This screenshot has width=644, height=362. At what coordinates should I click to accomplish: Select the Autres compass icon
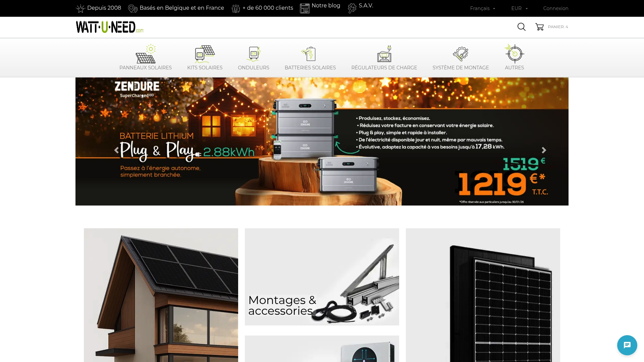[514, 53]
